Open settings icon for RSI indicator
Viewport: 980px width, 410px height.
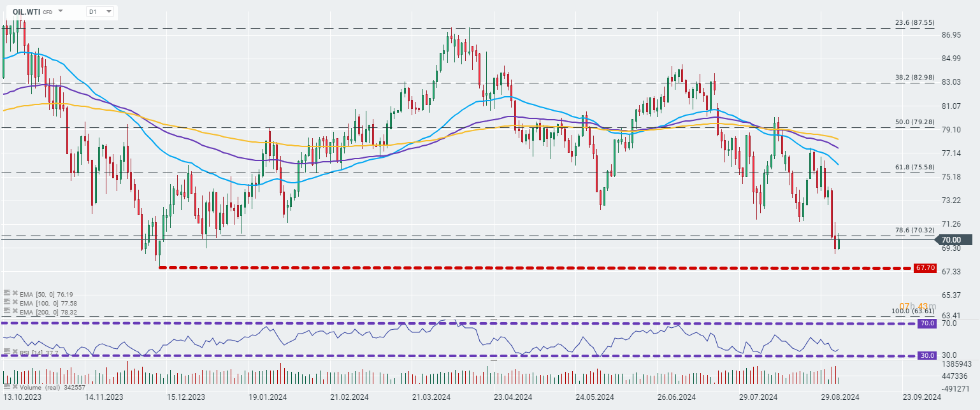(x=7, y=351)
